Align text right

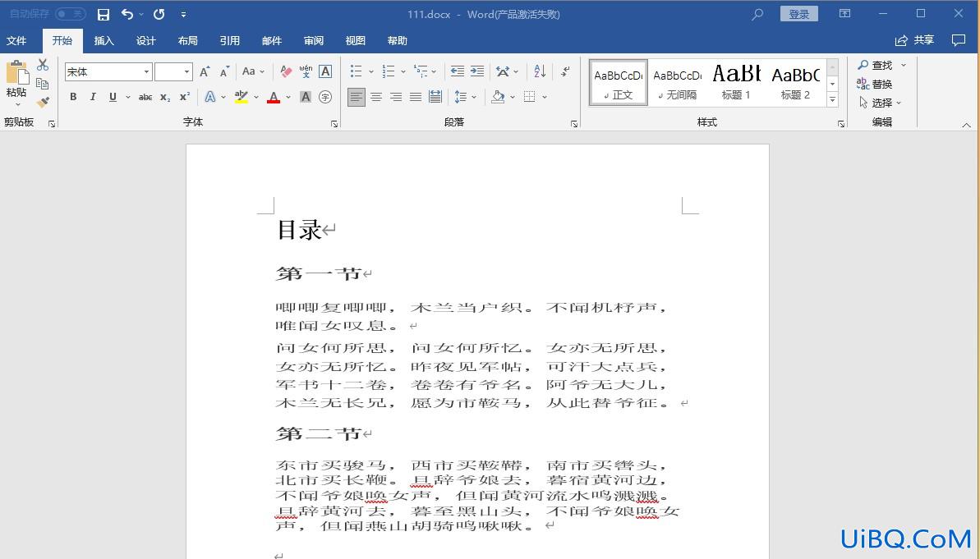coord(396,97)
